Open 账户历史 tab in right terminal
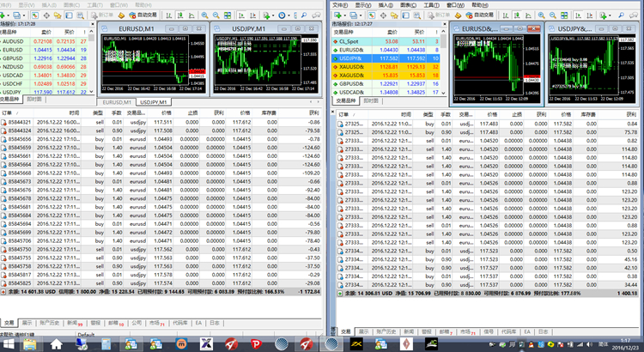The height and width of the screenshot is (352, 644). [386, 331]
